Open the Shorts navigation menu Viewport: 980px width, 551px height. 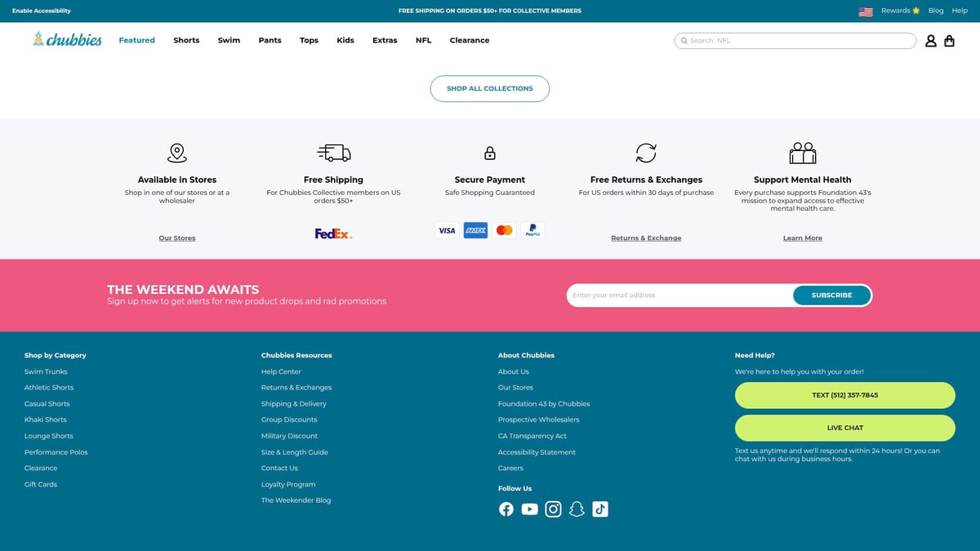click(186, 40)
